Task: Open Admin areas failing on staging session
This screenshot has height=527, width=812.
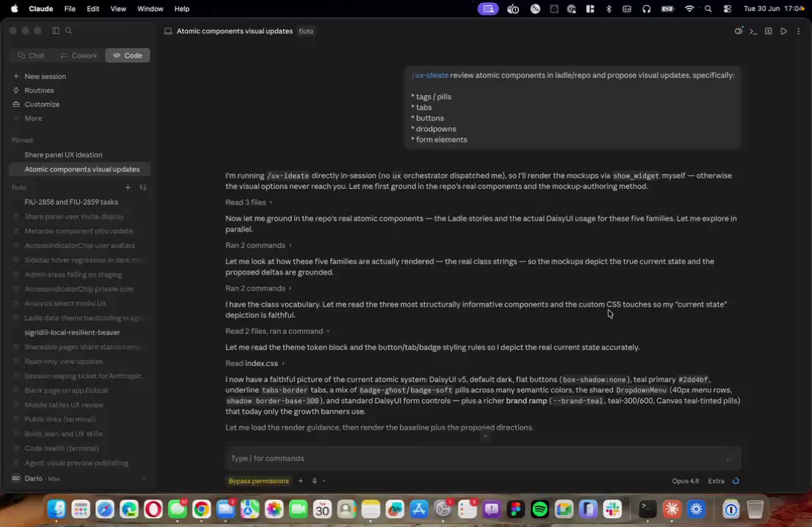Action: tap(73, 274)
